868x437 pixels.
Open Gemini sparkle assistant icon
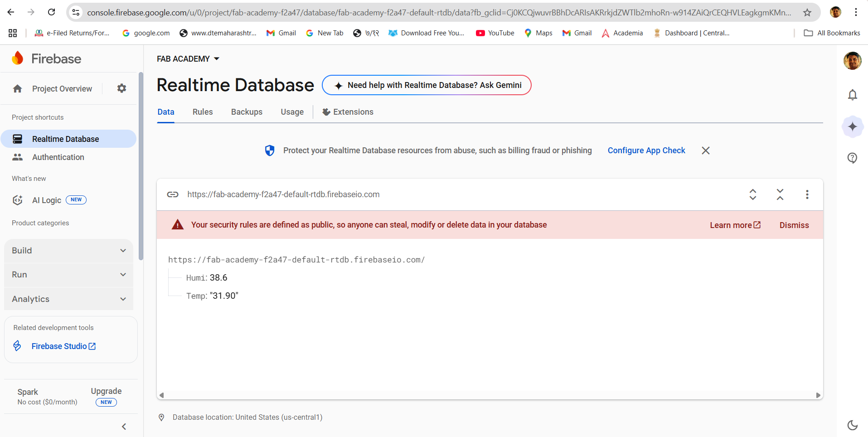pyautogui.click(x=853, y=126)
